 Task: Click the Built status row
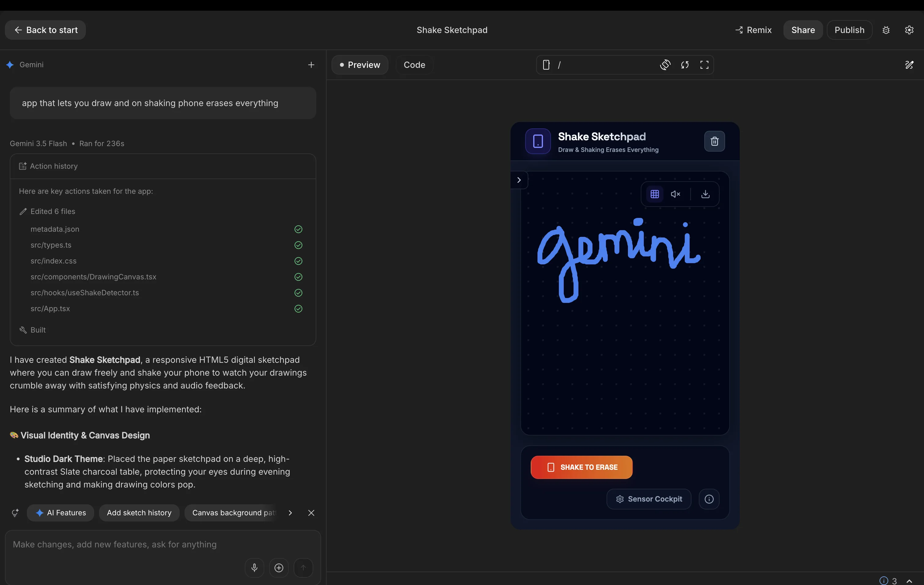(x=33, y=330)
